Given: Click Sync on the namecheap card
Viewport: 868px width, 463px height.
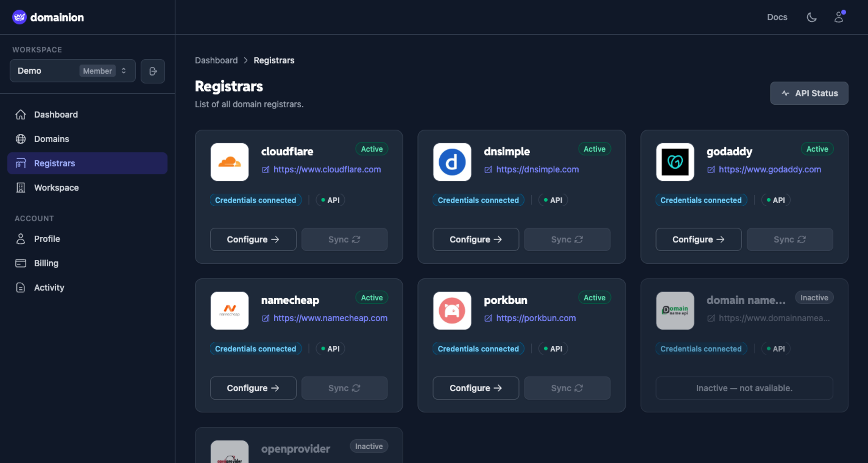Looking at the screenshot, I should click(344, 388).
